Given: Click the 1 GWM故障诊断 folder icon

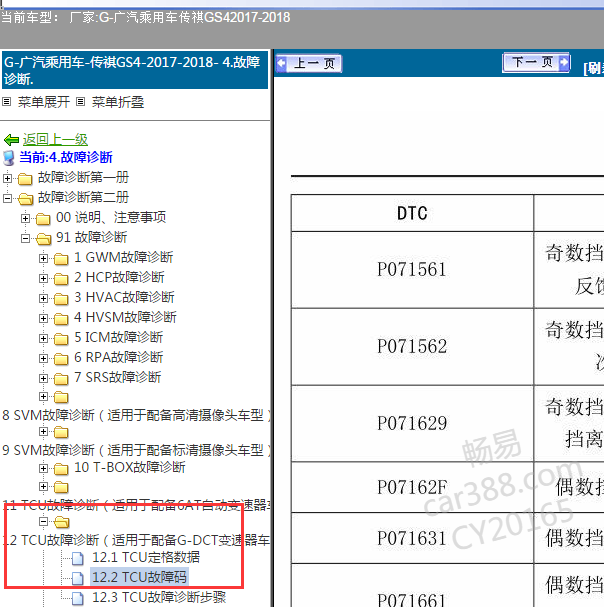Looking at the screenshot, I should (x=61, y=259).
